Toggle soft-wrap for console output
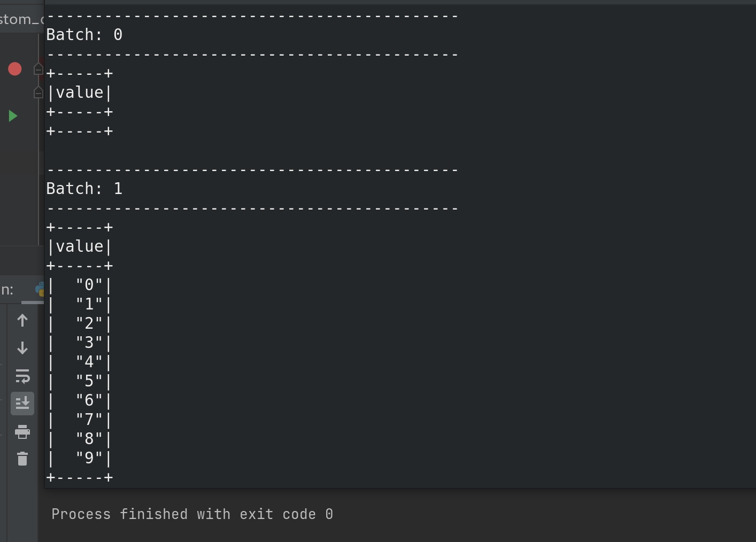 (22, 376)
